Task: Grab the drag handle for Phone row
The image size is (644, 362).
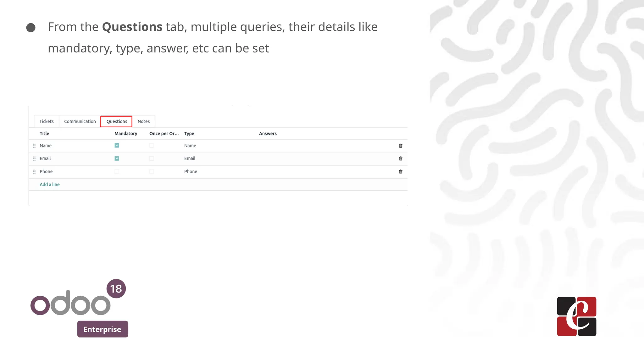Action: [34, 172]
